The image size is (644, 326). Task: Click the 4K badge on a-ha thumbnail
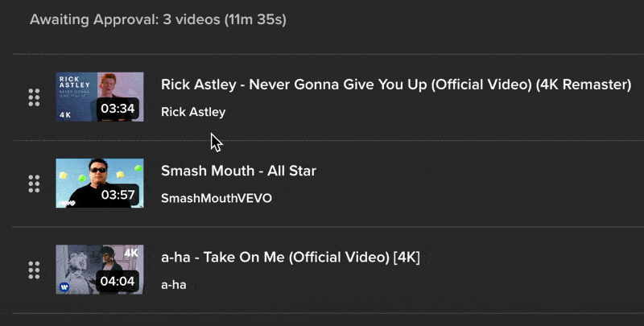(131, 253)
